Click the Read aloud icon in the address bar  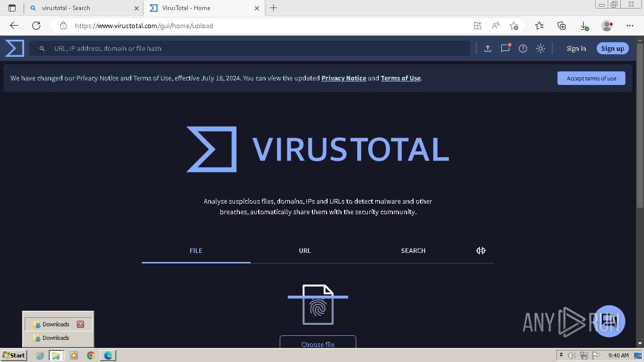tap(496, 26)
